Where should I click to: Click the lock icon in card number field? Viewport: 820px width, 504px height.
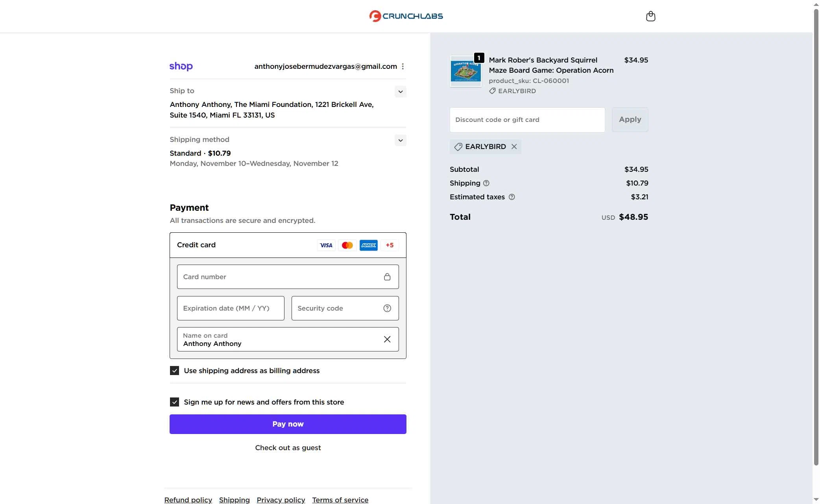coord(387,277)
